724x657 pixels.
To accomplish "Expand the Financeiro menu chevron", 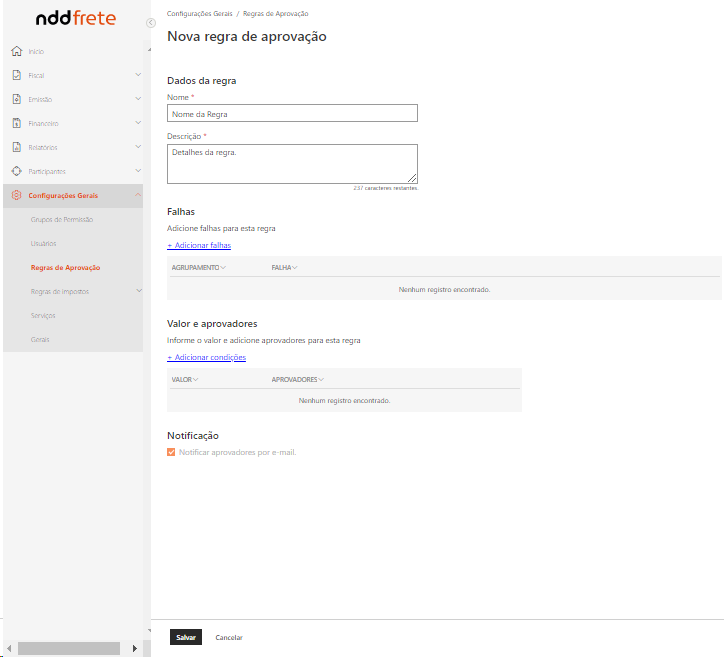I will click(138, 123).
